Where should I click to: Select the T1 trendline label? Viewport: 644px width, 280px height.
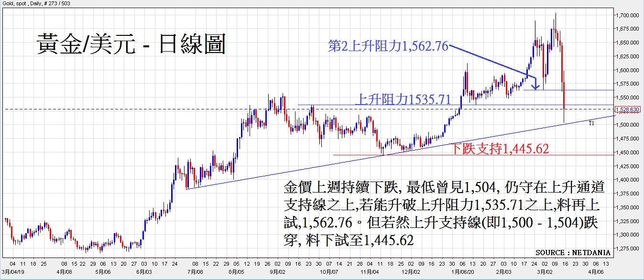point(591,123)
